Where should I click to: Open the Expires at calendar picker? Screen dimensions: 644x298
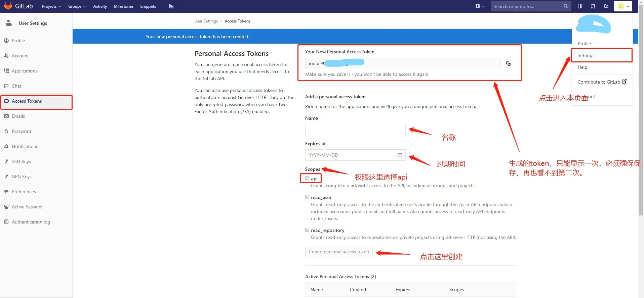point(400,155)
